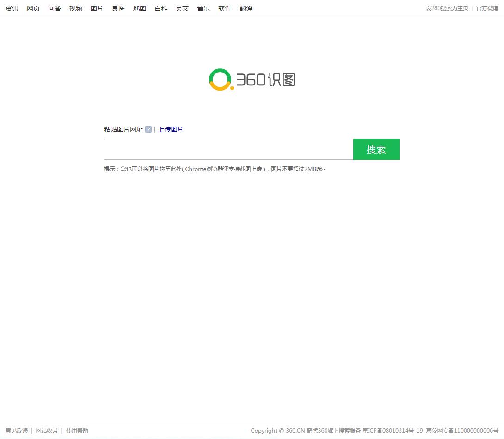Screen dimensions: 504x439
Task: Click the hint text about dragging images
Action: 215,169
